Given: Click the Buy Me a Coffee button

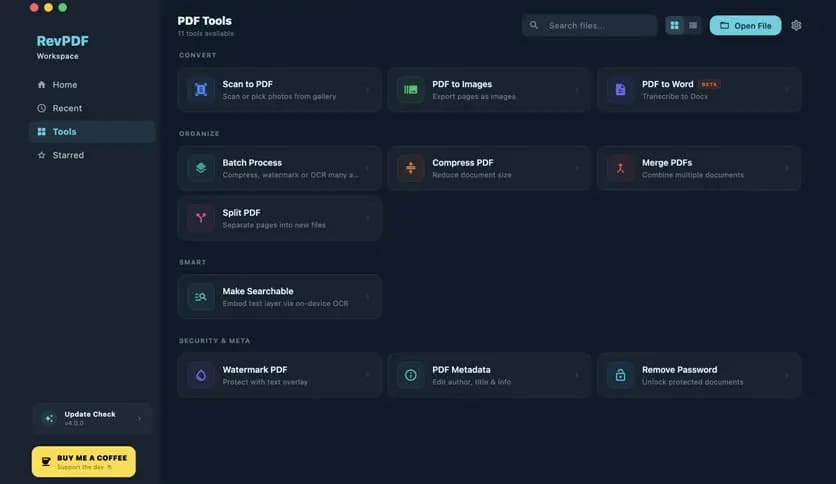Looking at the screenshot, I should click(84, 462).
